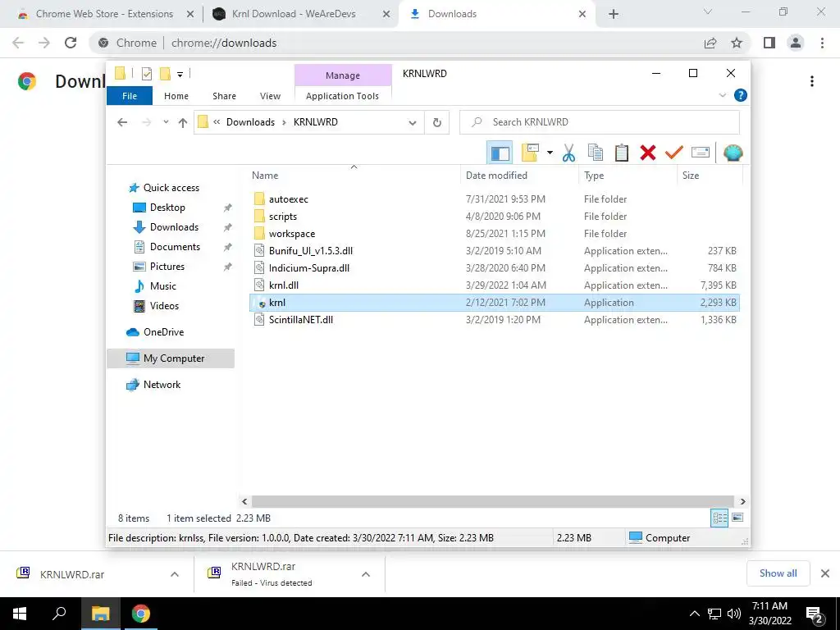
Task: Open the File menu in Explorer
Action: [x=130, y=96]
